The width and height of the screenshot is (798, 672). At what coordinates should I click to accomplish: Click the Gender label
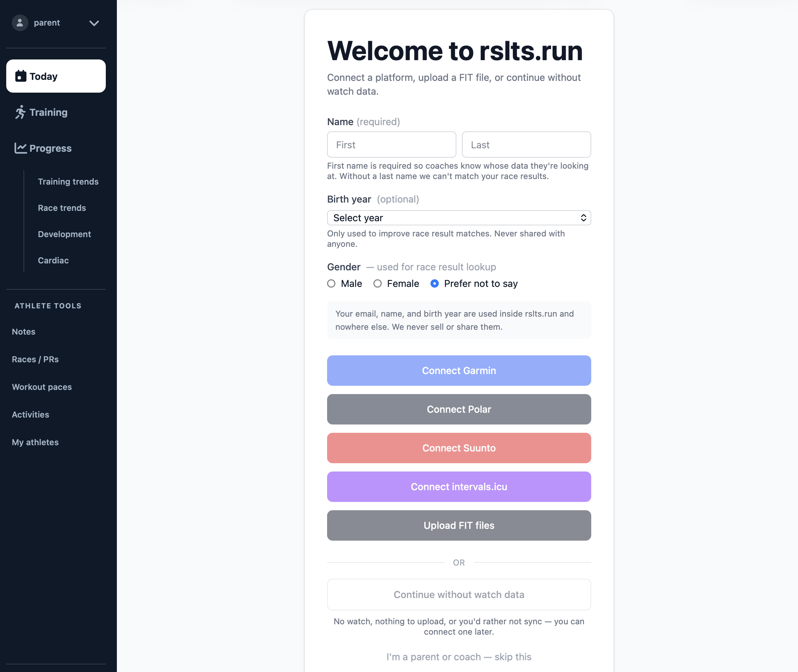point(344,267)
